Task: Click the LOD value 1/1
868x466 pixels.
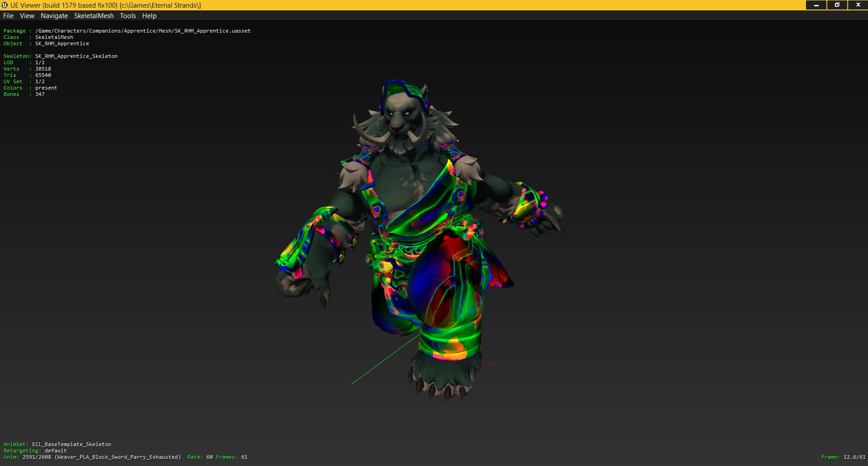Action: point(40,62)
